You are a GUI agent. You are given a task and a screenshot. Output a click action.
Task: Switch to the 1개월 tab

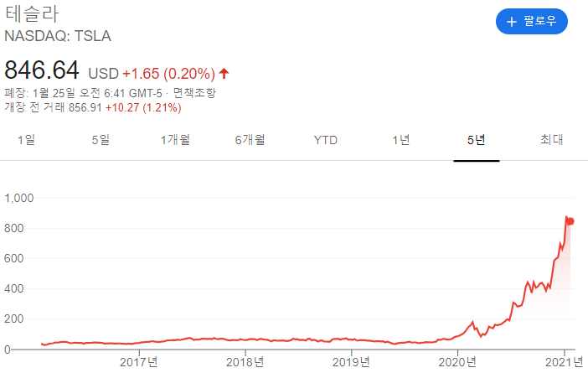[x=175, y=140]
